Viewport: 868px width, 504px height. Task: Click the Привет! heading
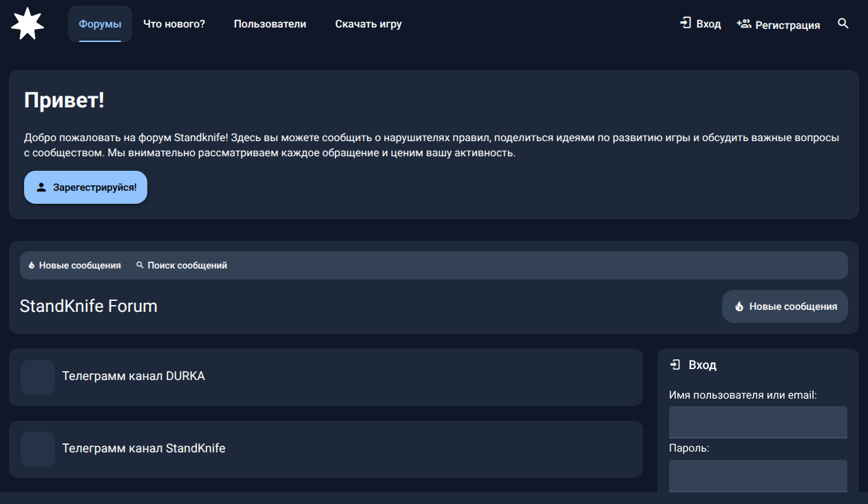64,101
